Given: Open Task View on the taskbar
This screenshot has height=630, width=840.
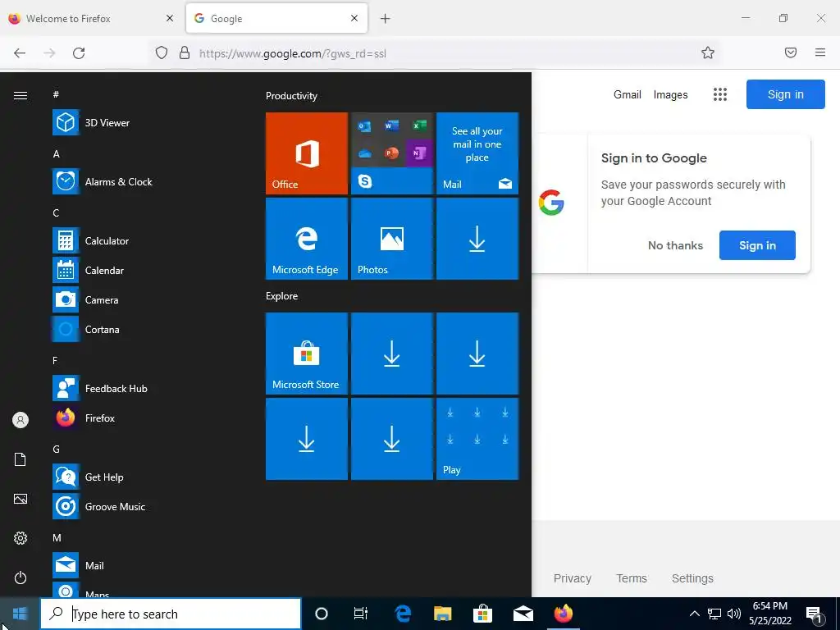Looking at the screenshot, I should tap(361, 614).
